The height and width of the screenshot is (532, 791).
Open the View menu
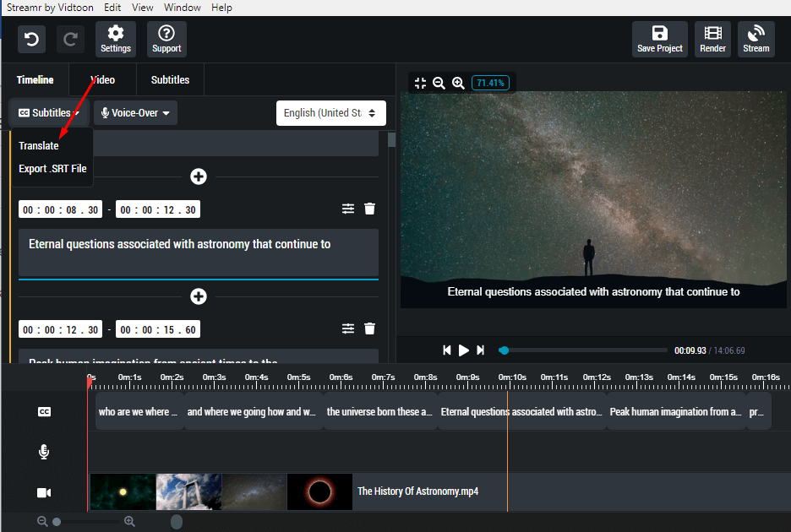point(142,8)
